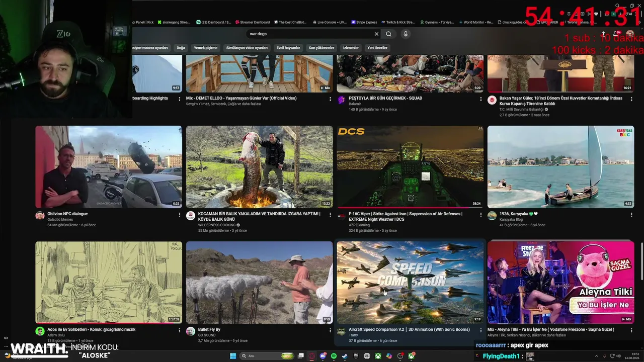
Task: Click the YouTube search magnifier button
Action: tap(388, 34)
